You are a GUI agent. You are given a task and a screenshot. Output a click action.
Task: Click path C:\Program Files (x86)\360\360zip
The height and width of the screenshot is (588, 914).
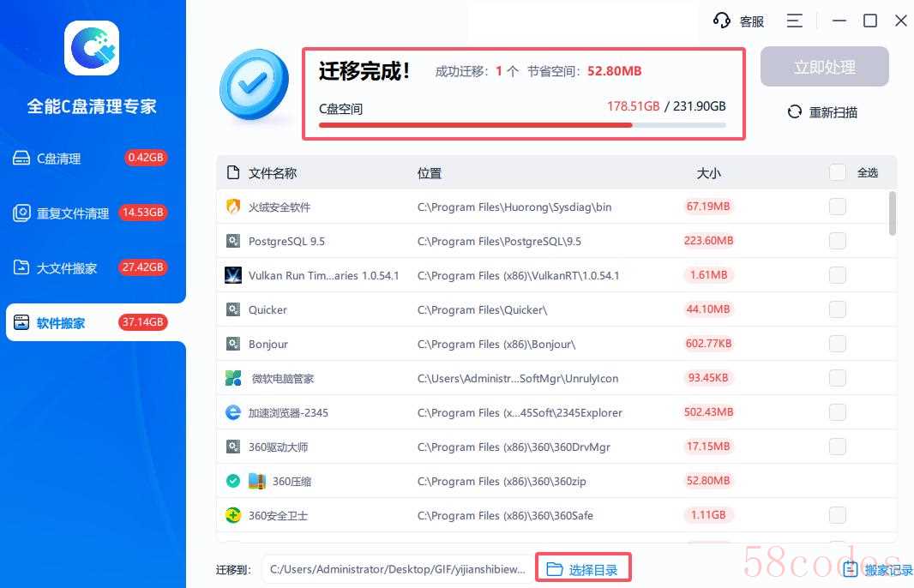pyautogui.click(x=502, y=482)
